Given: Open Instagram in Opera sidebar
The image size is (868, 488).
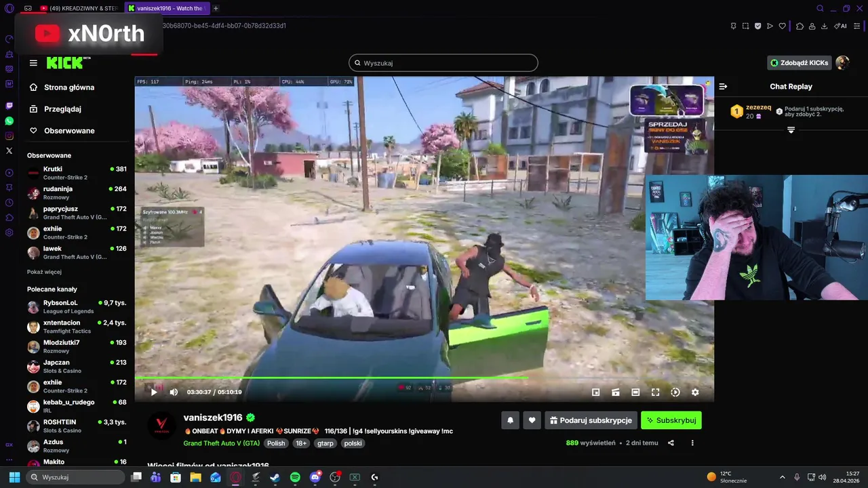Looking at the screenshot, I should pos(9,136).
